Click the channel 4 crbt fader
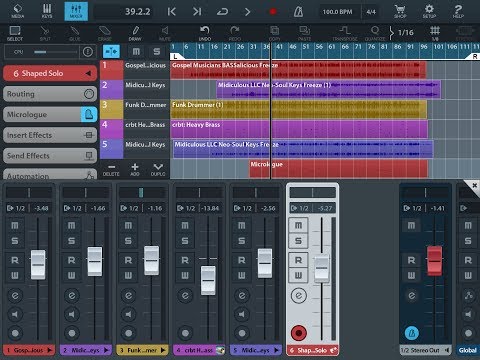 208,280
